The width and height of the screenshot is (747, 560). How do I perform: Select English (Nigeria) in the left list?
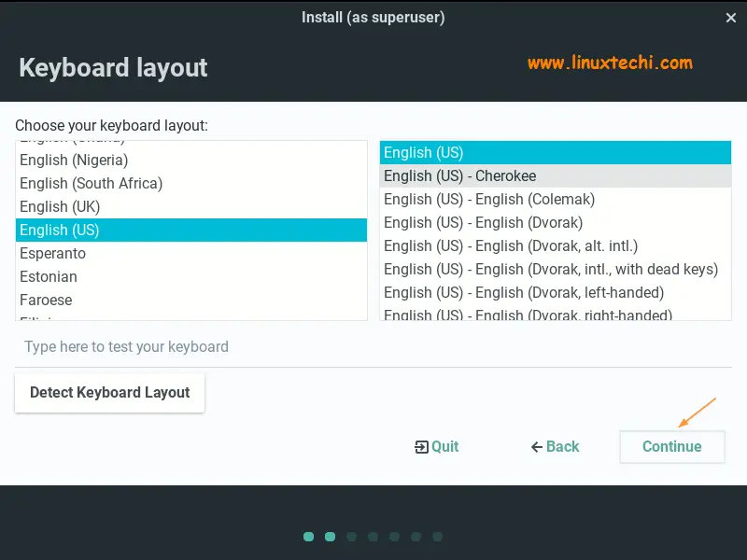point(191,160)
